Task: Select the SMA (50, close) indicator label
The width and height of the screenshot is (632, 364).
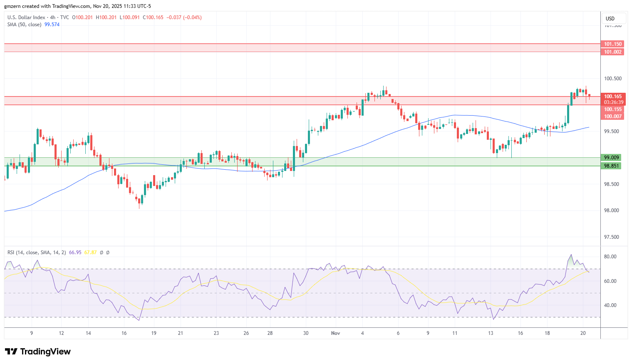Action: pos(24,25)
